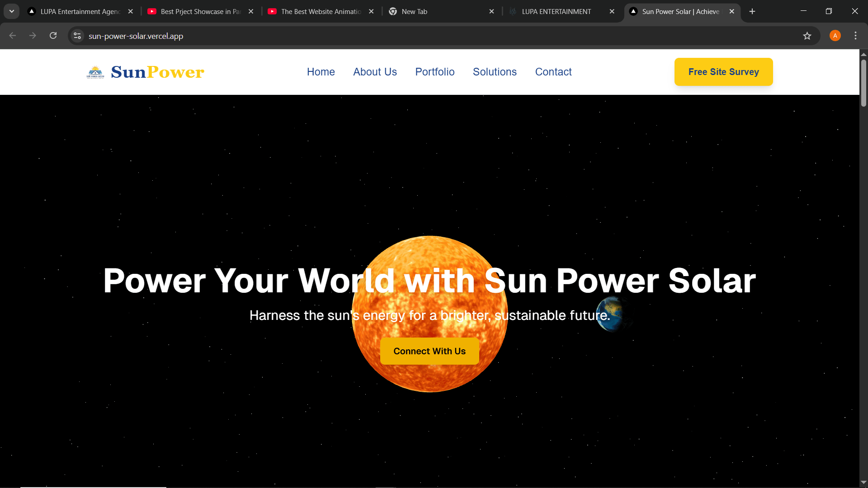This screenshot has height=488, width=868.
Task: Close the Best Prject Showcase tab
Action: coord(251,11)
